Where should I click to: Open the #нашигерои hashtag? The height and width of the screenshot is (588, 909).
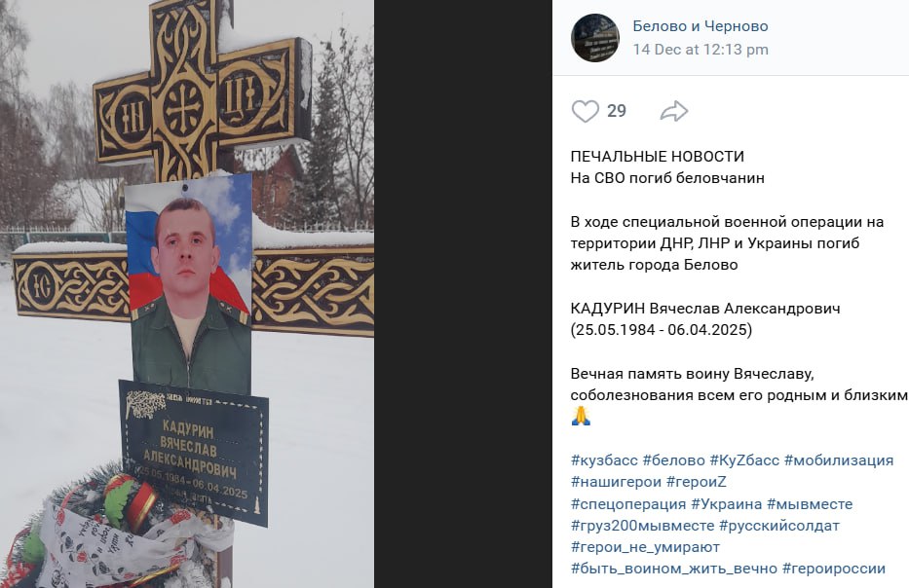point(616,482)
